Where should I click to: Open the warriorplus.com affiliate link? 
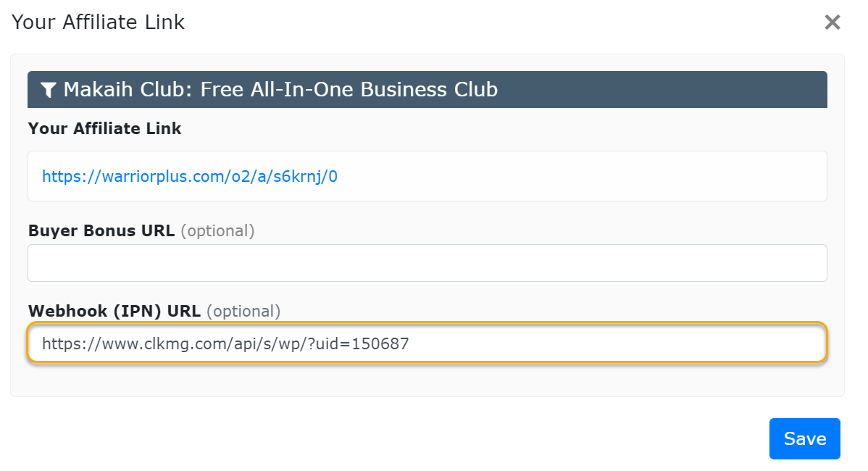189,176
